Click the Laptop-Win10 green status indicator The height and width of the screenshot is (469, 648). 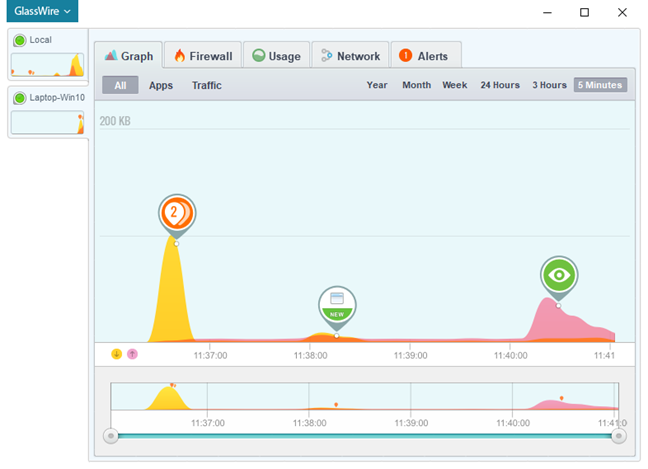(19, 98)
